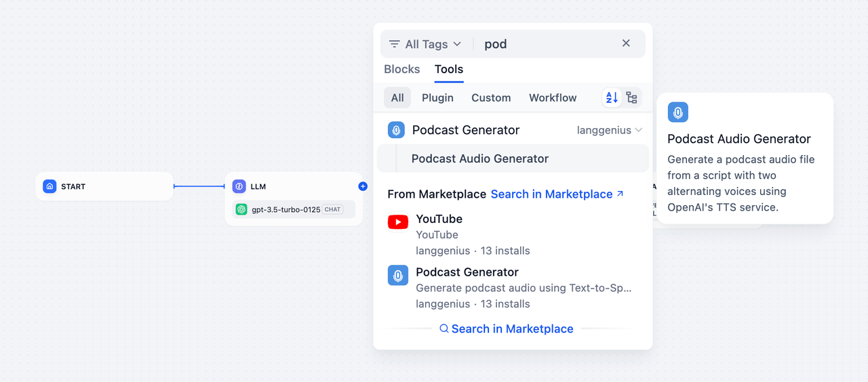Filter tools by Custom
The width and height of the screenshot is (868, 382).
click(x=491, y=98)
